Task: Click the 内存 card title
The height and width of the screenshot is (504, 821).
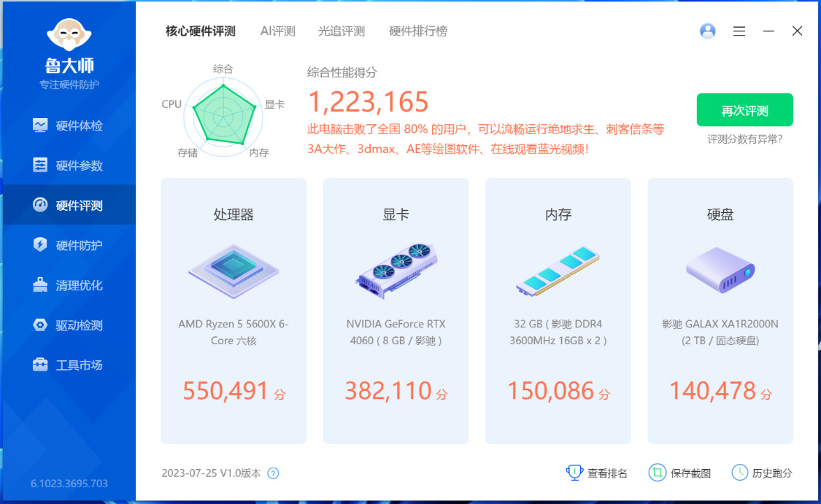Action: 558,214
